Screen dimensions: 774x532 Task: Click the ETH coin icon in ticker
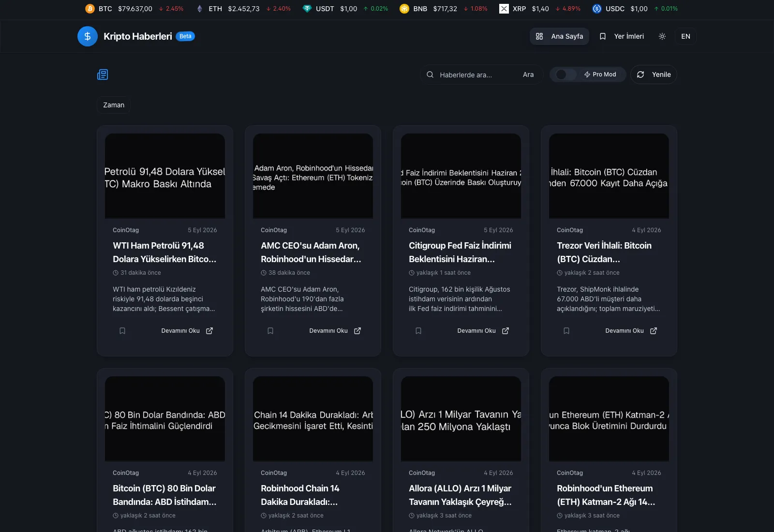200,9
